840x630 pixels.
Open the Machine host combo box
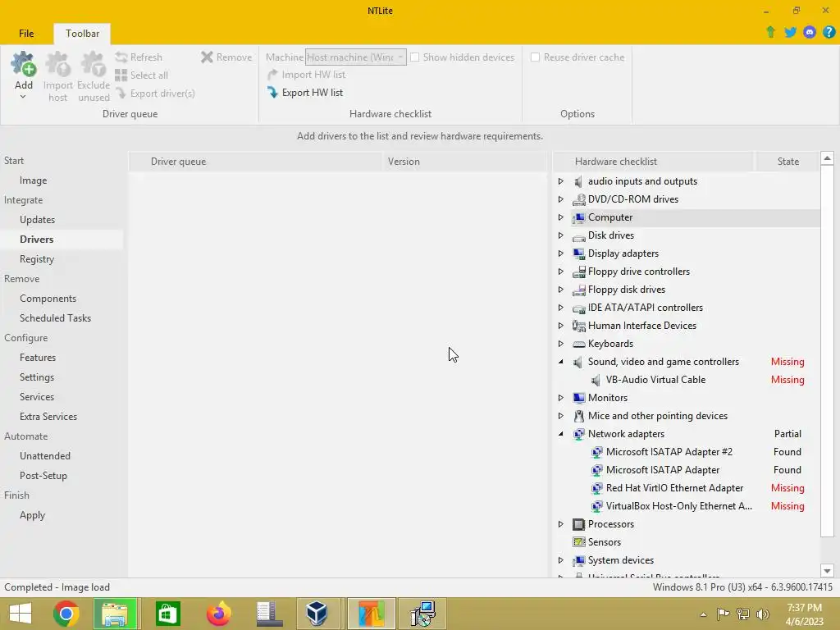tap(356, 57)
